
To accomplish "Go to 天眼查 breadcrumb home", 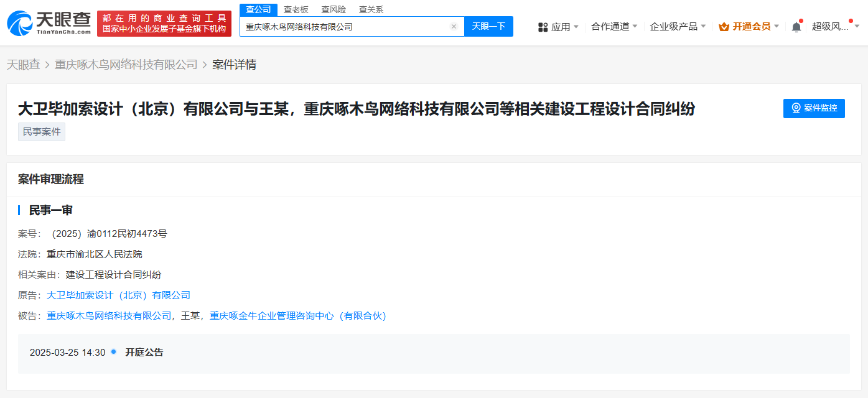I will click(x=23, y=65).
